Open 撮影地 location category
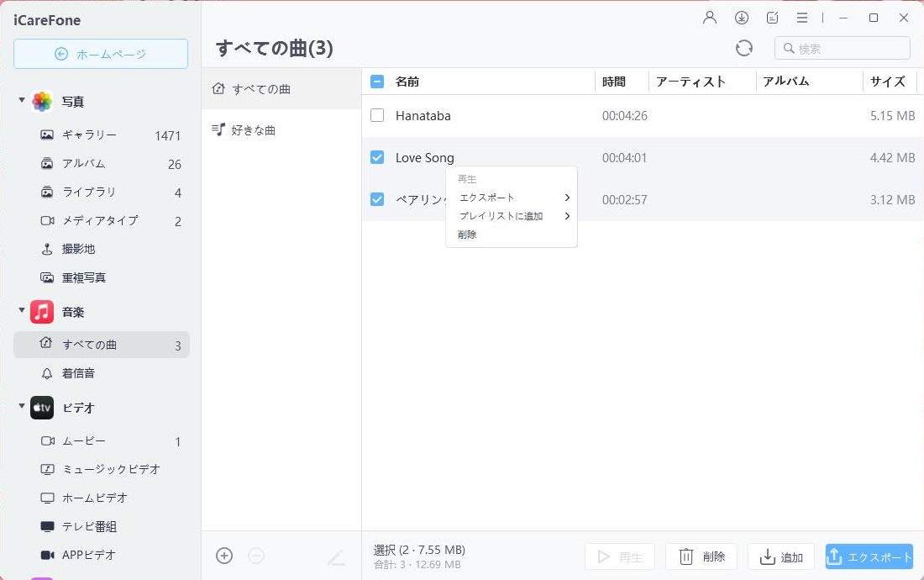924x580 pixels. pos(102,249)
